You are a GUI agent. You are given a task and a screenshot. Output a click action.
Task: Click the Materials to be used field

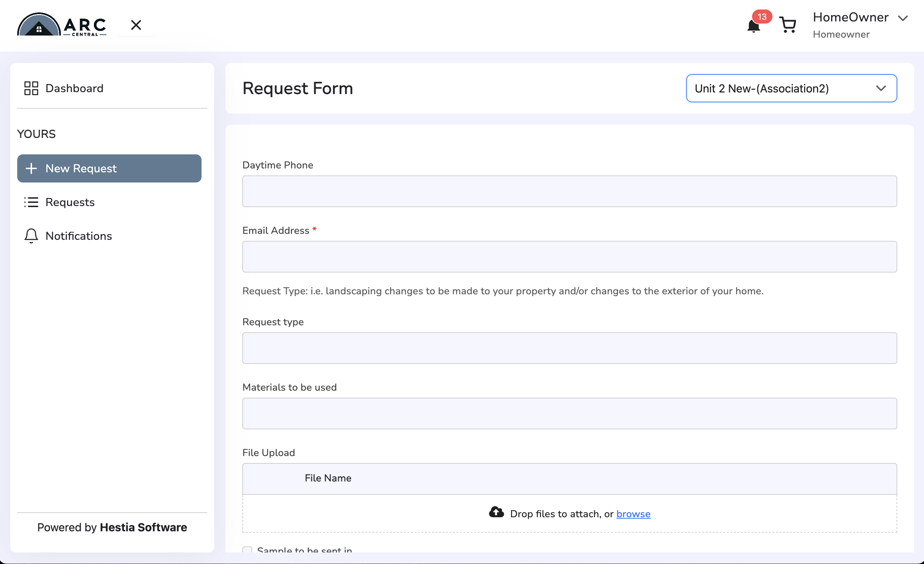point(569,413)
